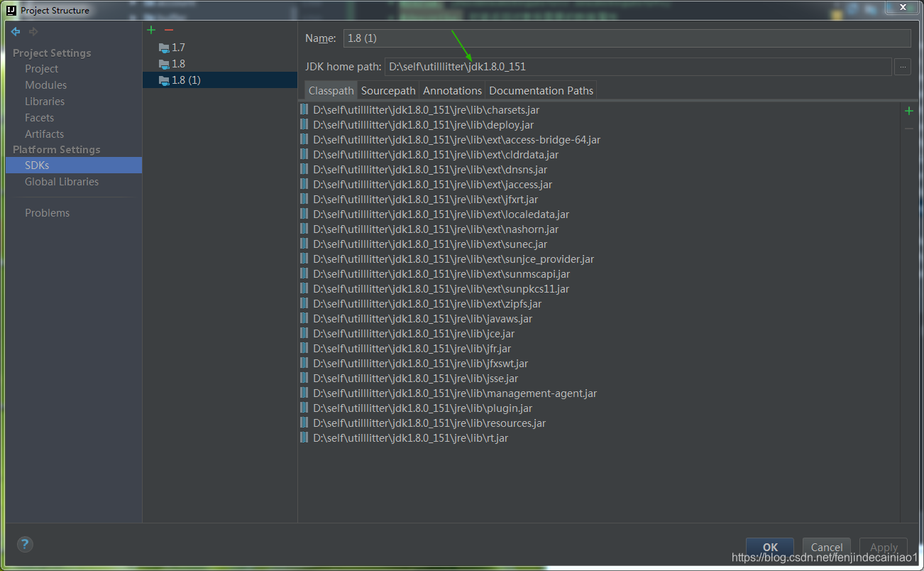
Task: Switch to the Annotations tab
Action: pos(452,90)
